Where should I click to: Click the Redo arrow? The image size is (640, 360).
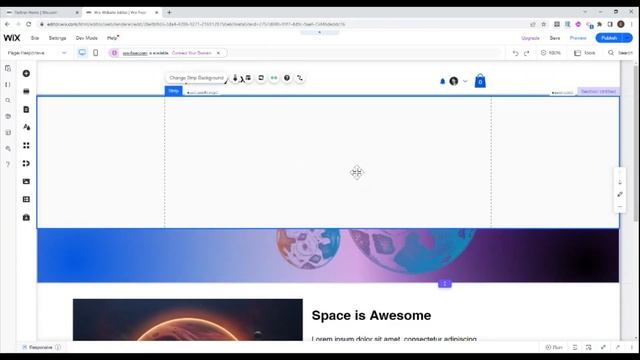(527, 53)
